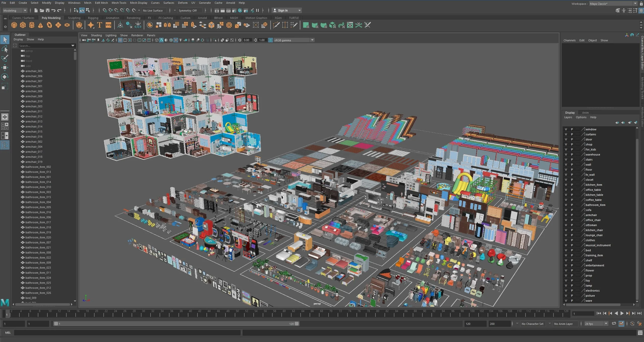Screen dimensions: 644x342
Task: Expand the No Anim Layer dropdown
Action: [x=550, y=324]
